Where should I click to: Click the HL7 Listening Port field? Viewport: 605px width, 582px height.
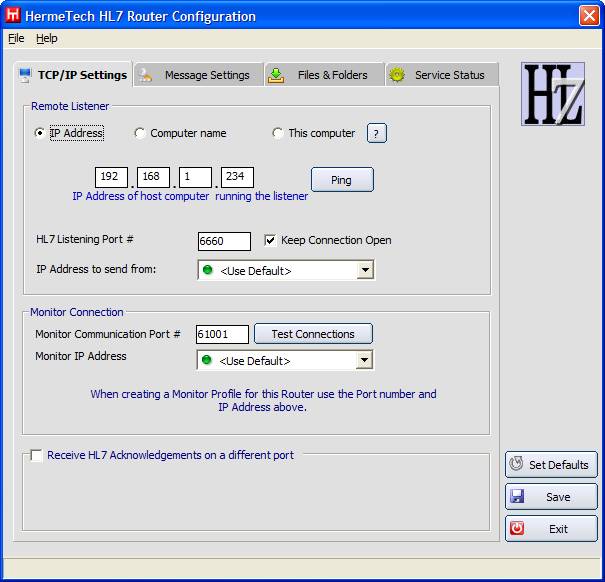pos(224,241)
